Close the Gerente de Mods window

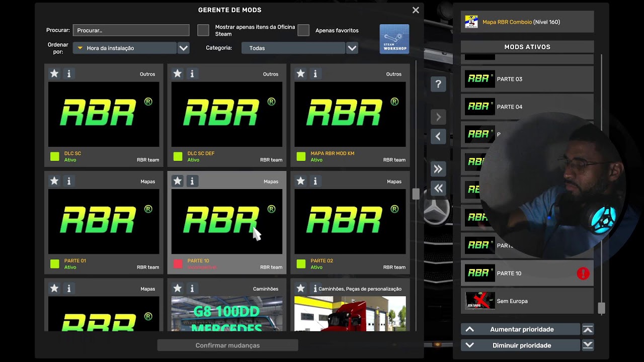416,10
